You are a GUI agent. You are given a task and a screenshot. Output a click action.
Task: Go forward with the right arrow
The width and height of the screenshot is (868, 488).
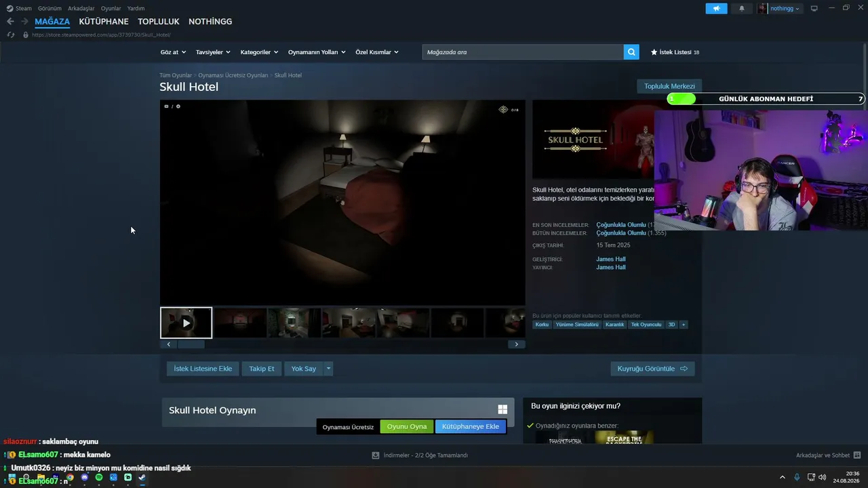click(x=24, y=22)
